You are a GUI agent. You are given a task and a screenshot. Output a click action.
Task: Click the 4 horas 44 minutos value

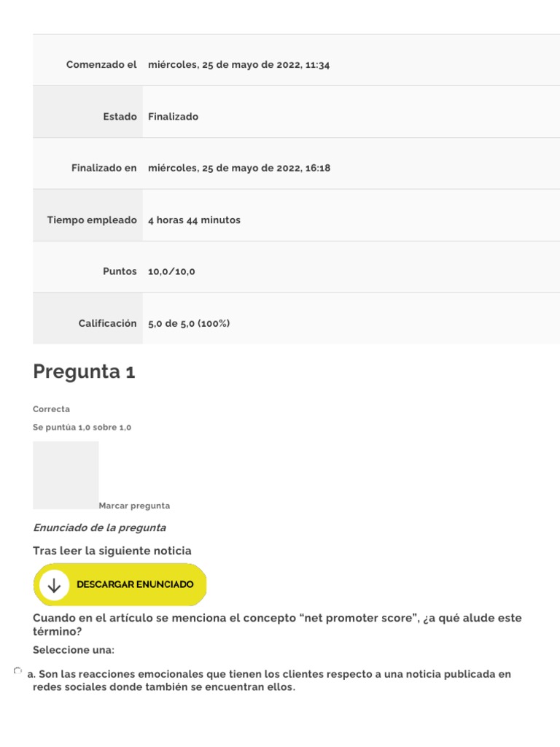point(194,220)
